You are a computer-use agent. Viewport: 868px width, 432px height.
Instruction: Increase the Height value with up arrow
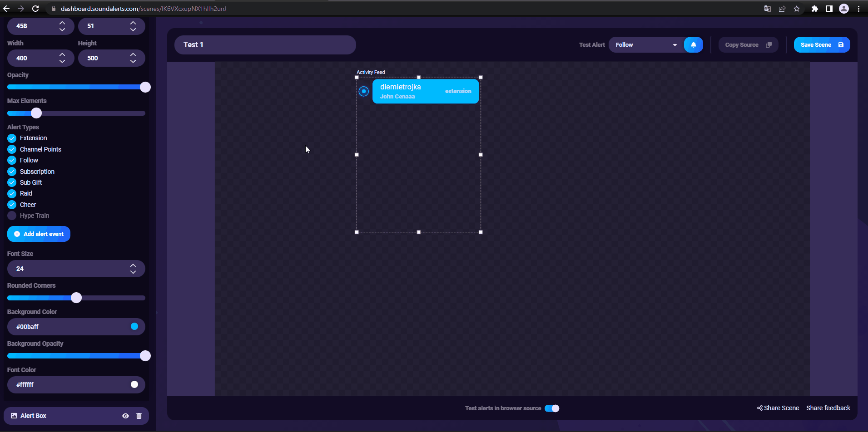pyautogui.click(x=133, y=55)
